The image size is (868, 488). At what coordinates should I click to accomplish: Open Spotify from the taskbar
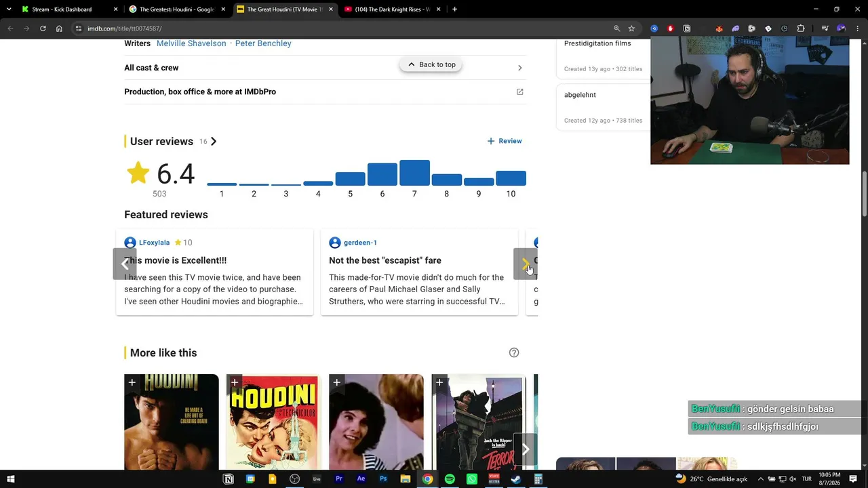pyautogui.click(x=450, y=479)
